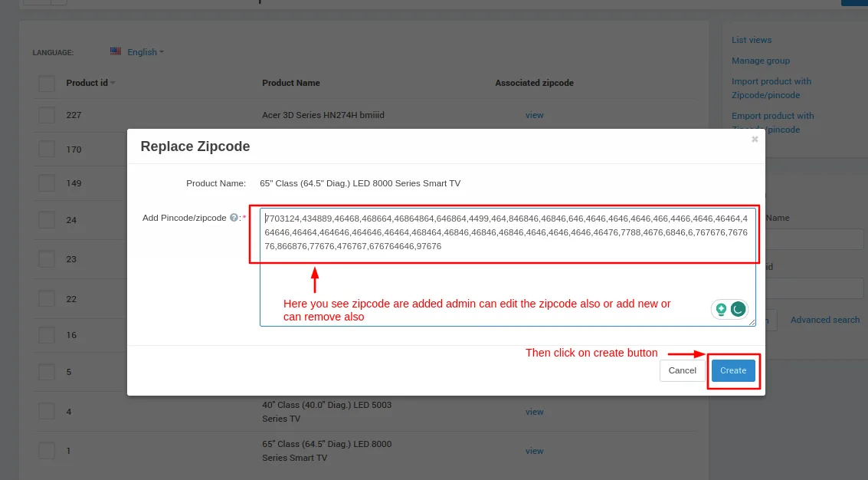The height and width of the screenshot is (480, 868).
Task: Click the LANGUAGE label above the table
Action: [x=53, y=53]
